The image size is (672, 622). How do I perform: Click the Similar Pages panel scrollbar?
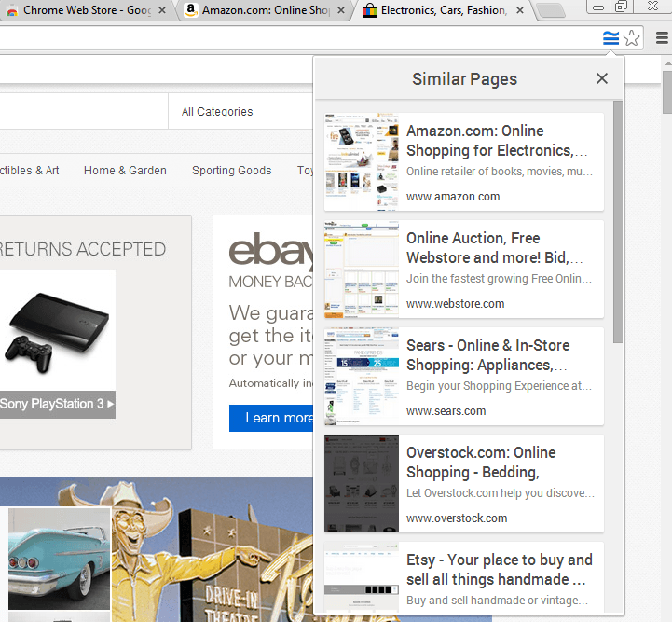pyautogui.click(x=617, y=222)
